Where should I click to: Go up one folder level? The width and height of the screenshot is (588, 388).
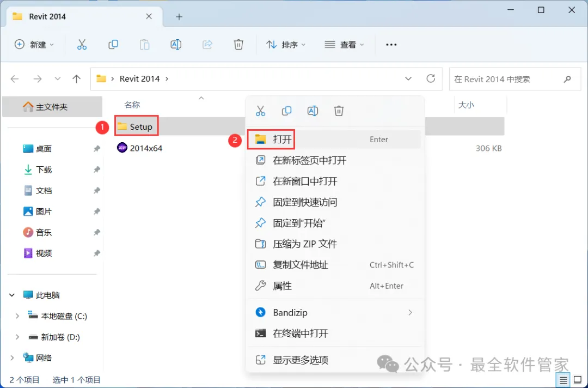pos(77,79)
